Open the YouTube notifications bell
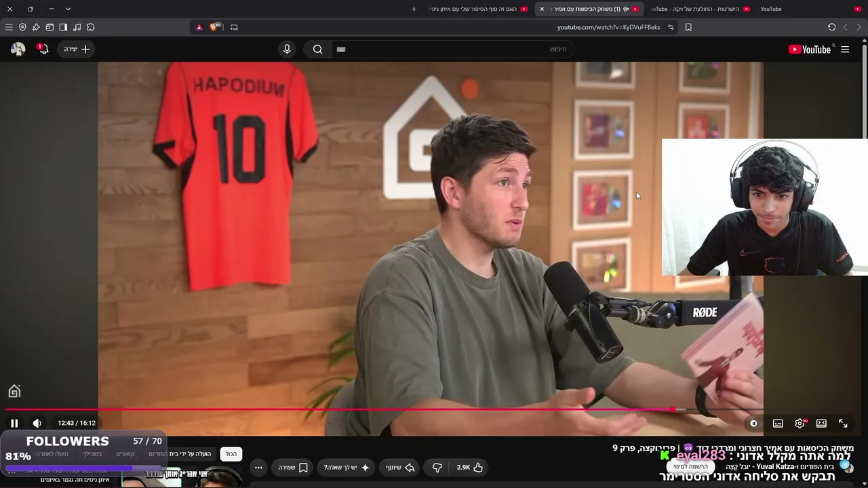Screen dimensions: 868x488 coord(43,49)
